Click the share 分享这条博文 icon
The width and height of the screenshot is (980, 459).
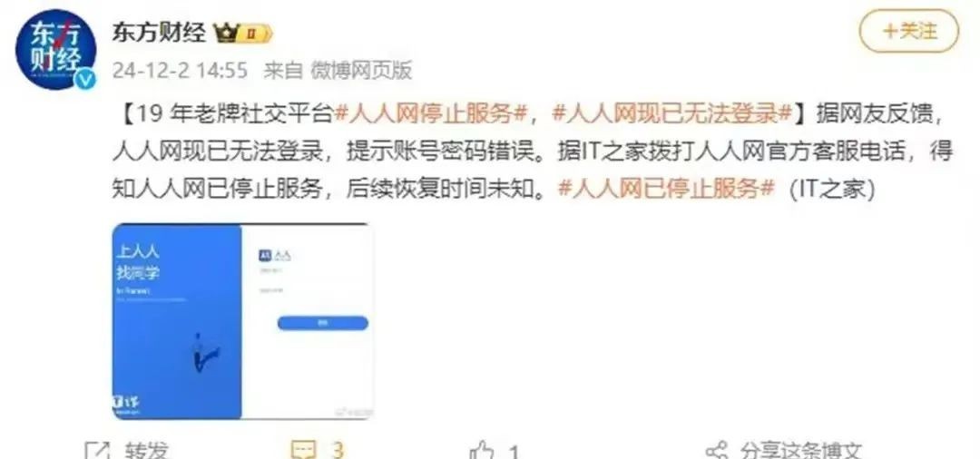pyautogui.click(x=716, y=451)
